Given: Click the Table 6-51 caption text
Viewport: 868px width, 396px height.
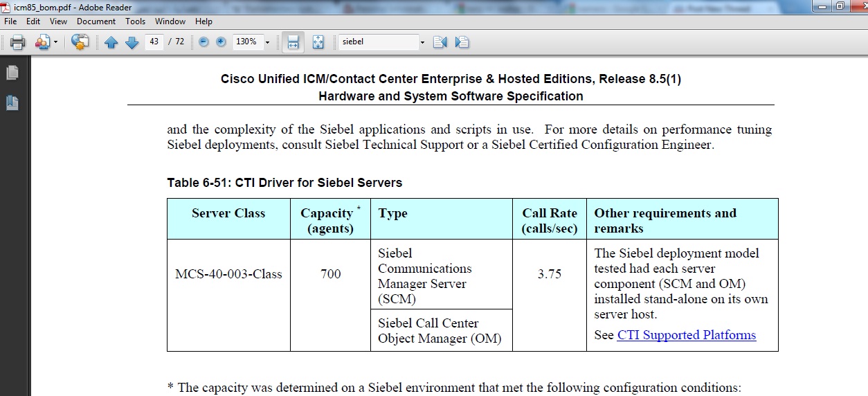Looking at the screenshot, I should click(284, 183).
